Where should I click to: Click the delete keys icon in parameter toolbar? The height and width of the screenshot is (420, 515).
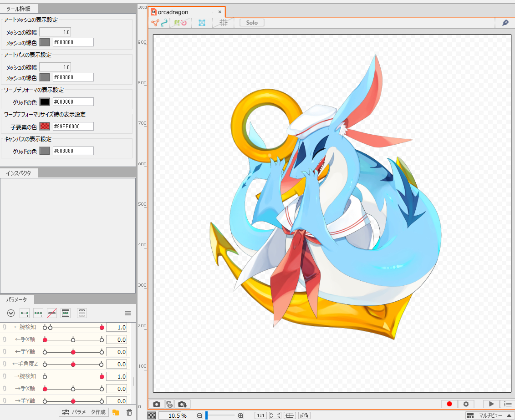(x=52, y=313)
